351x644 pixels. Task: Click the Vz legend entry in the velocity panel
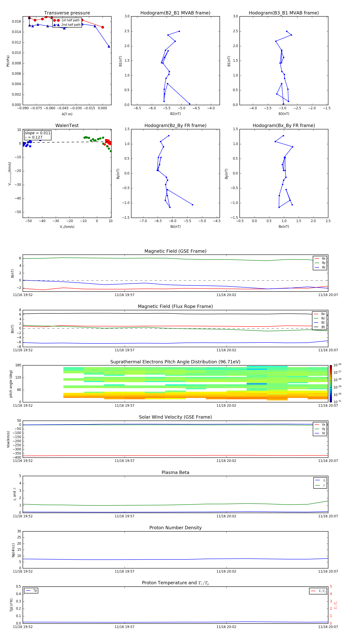click(320, 433)
